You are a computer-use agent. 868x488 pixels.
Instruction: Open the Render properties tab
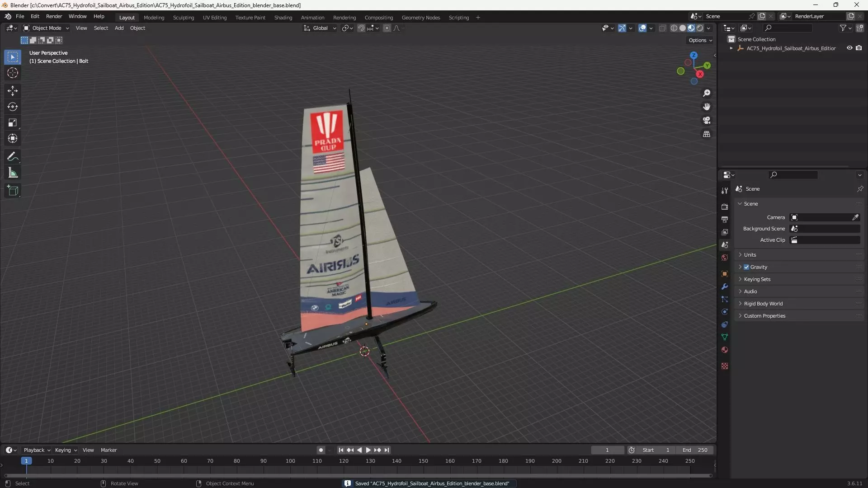(x=725, y=206)
